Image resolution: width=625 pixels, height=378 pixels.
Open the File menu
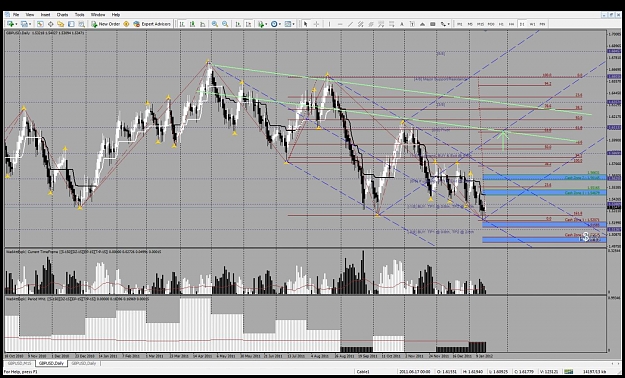[16, 15]
